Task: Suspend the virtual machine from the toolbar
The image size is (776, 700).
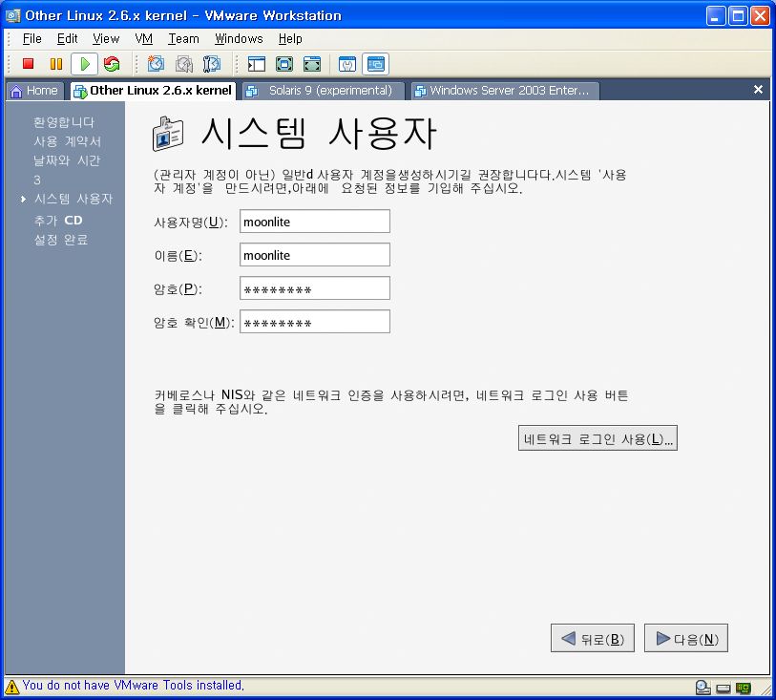Action: [56, 64]
